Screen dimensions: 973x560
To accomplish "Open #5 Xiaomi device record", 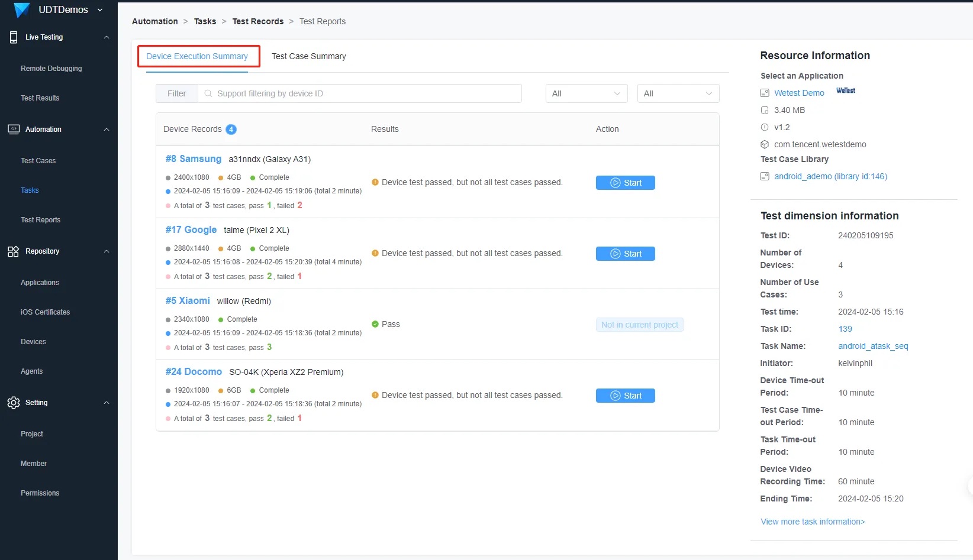I will point(188,300).
